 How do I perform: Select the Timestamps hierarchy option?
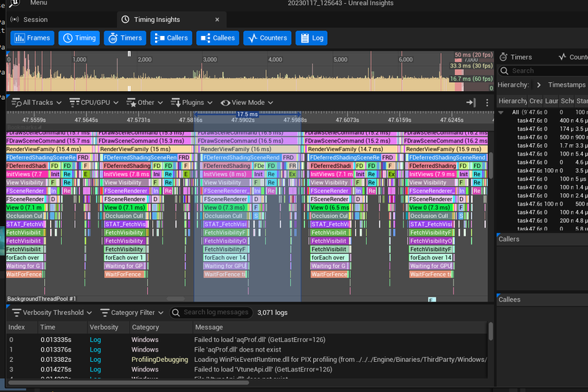click(566, 85)
